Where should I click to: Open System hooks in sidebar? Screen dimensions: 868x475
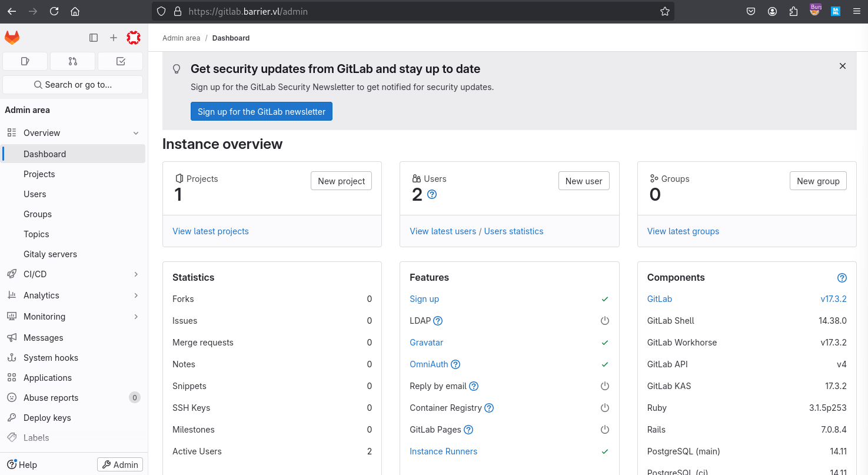[74, 358]
